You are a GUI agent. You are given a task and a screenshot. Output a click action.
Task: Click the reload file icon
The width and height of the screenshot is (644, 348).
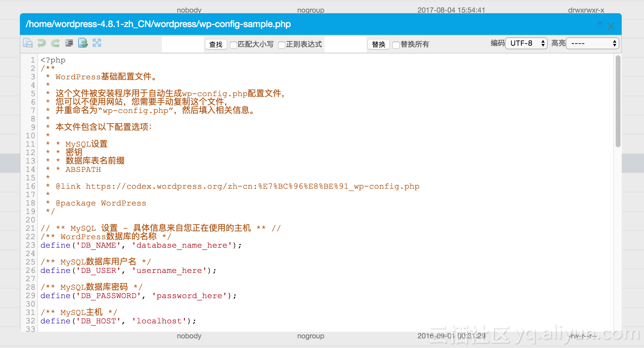83,43
